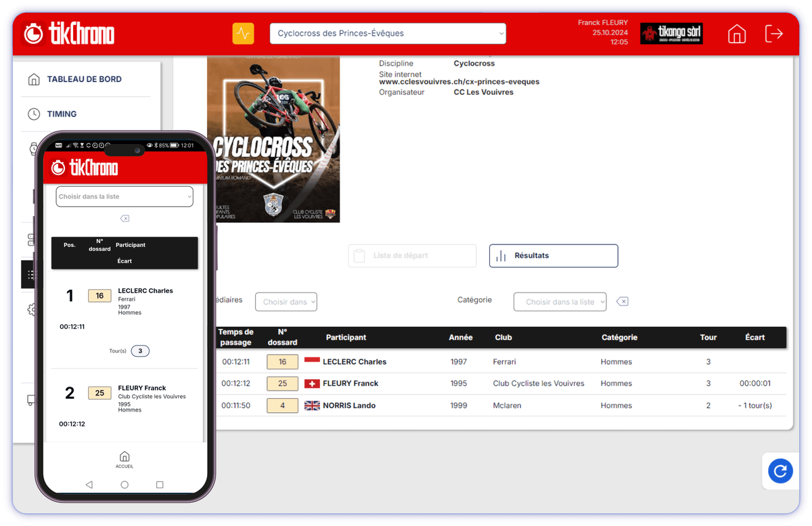Click the website link www.cclesvouivres.ch/cx-princes-eveques
The image size is (812, 526).
pos(459,82)
